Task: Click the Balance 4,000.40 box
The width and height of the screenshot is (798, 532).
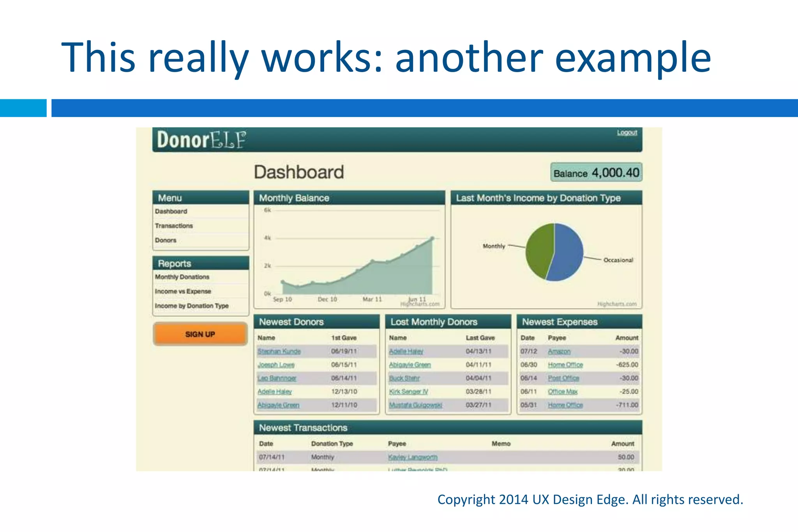Action: (596, 173)
